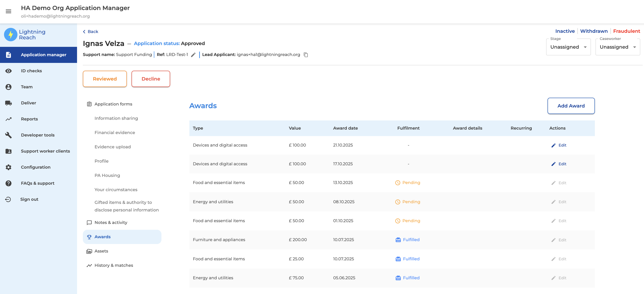The width and height of the screenshot is (644, 294).
Task: Click the FAQs & support question icon
Action: (x=8, y=183)
